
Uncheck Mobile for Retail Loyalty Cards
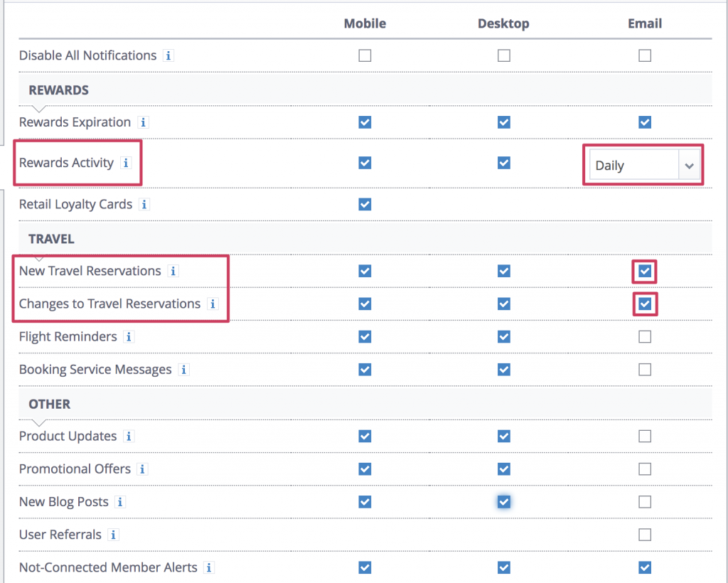click(365, 205)
